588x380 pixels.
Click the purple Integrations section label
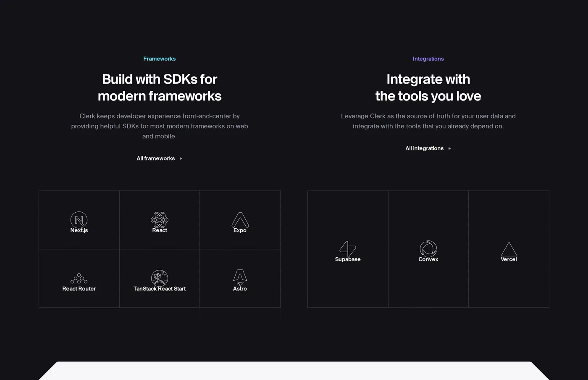(x=428, y=59)
